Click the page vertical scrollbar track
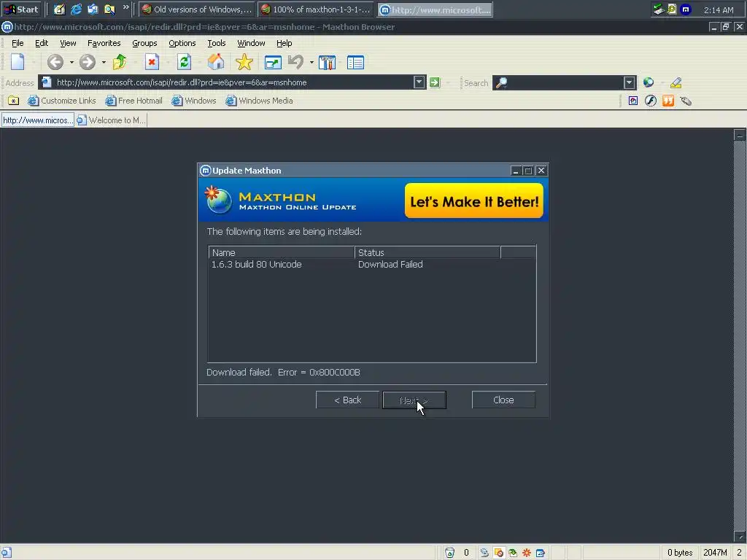This screenshot has height=560, width=747. click(x=740, y=335)
